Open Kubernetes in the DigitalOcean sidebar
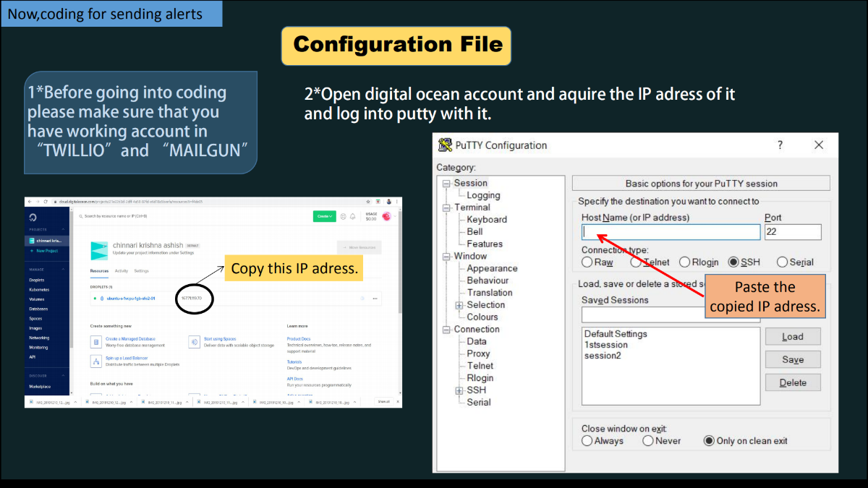868x488 pixels. [39, 289]
